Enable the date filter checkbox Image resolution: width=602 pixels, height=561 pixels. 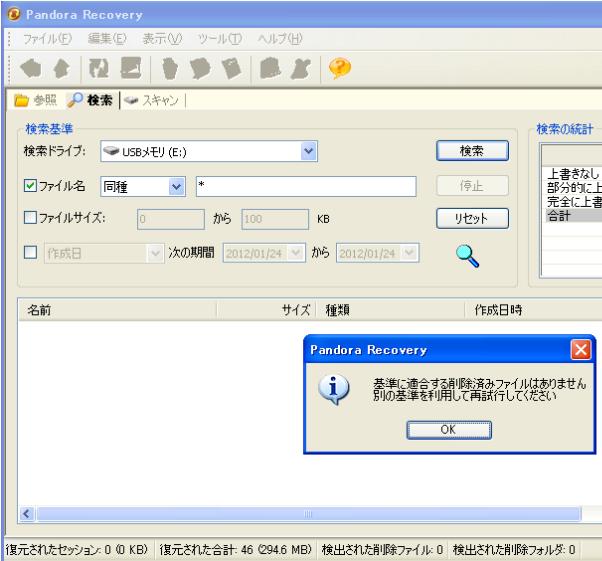pos(30,253)
